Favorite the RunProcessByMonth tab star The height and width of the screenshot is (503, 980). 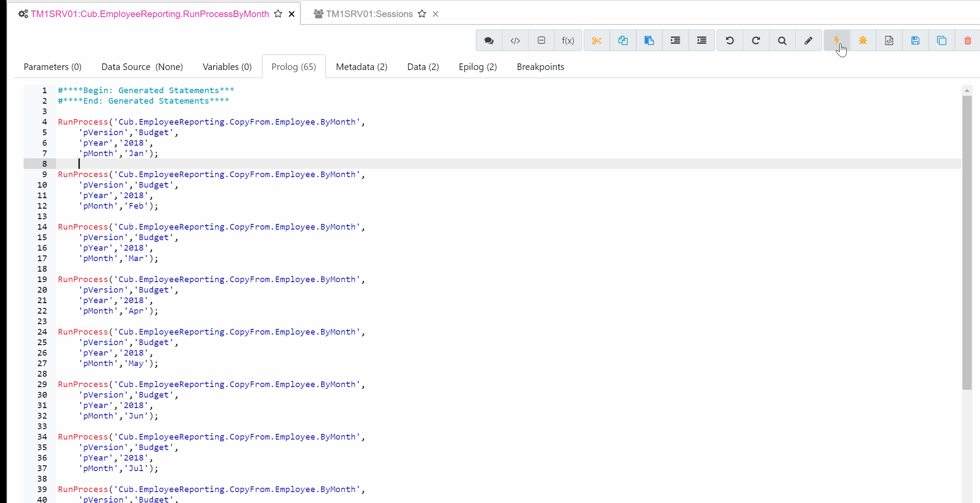[x=278, y=14]
